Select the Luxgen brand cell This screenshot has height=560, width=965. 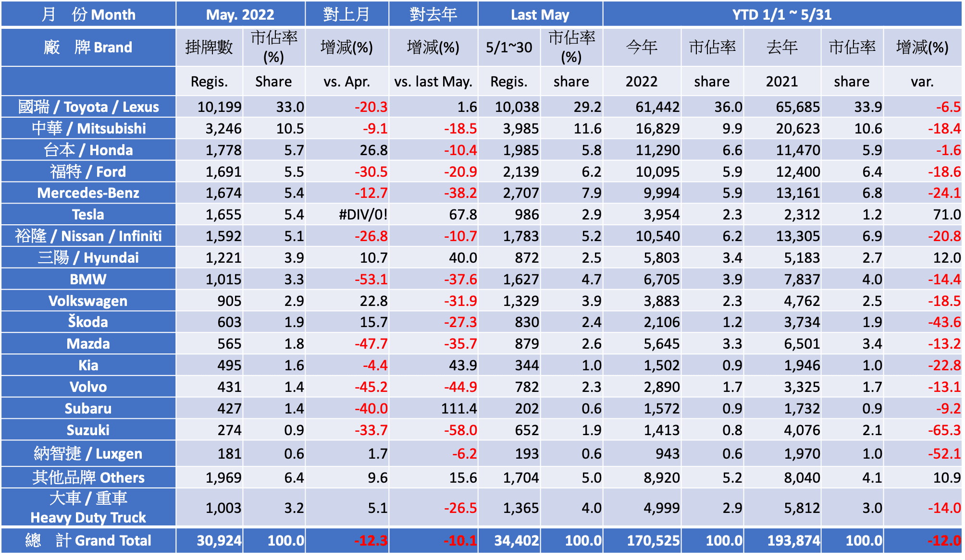pos(88,453)
